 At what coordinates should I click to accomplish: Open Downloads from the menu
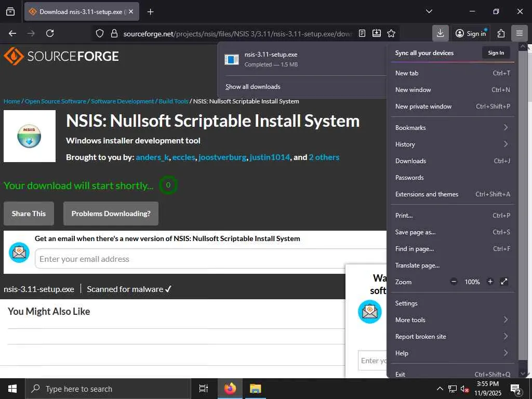(453, 161)
